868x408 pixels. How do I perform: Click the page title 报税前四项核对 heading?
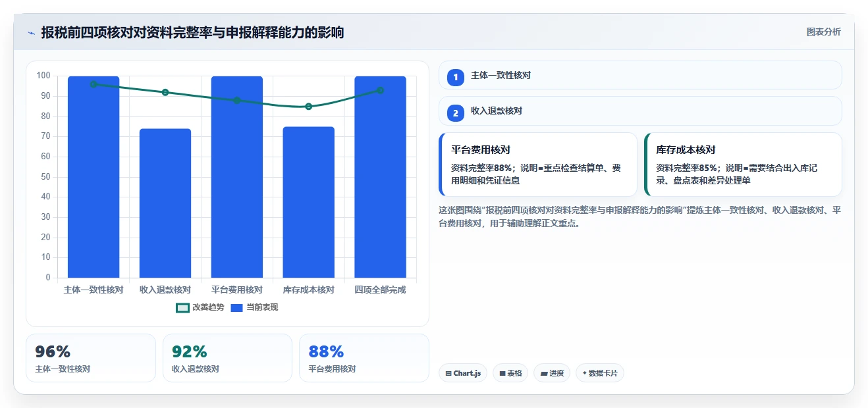pos(192,32)
